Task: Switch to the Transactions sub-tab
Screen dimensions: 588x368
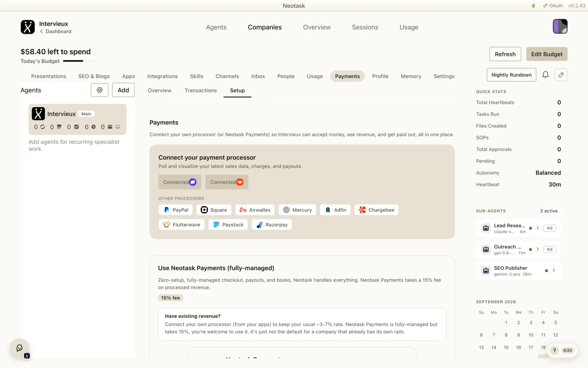Action: coord(201,91)
